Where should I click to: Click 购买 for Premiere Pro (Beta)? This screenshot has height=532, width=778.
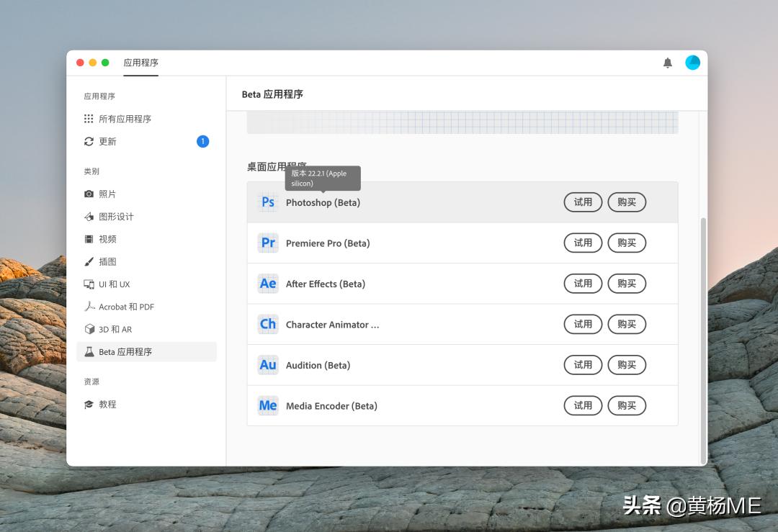[627, 243]
